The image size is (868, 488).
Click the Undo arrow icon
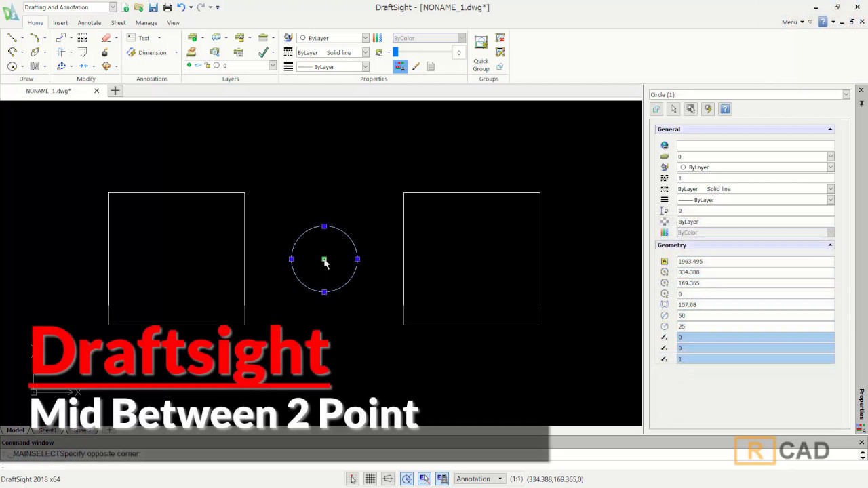(x=181, y=7)
